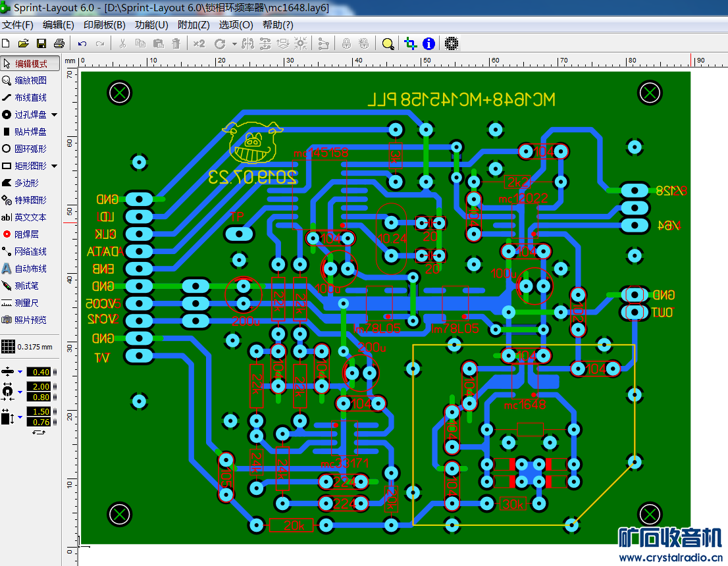
Task: Open the 编辑(E) menu
Action: (58, 25)
